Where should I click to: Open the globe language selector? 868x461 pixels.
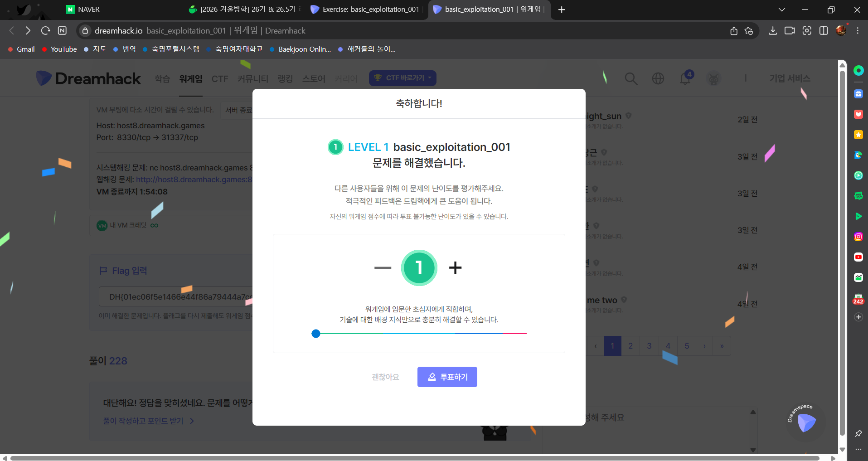(x=658, y=78)
